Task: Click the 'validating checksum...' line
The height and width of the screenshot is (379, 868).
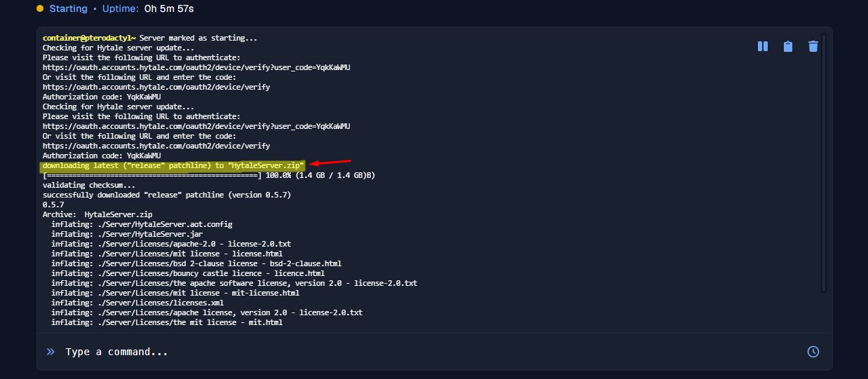Action: point(89,185)
